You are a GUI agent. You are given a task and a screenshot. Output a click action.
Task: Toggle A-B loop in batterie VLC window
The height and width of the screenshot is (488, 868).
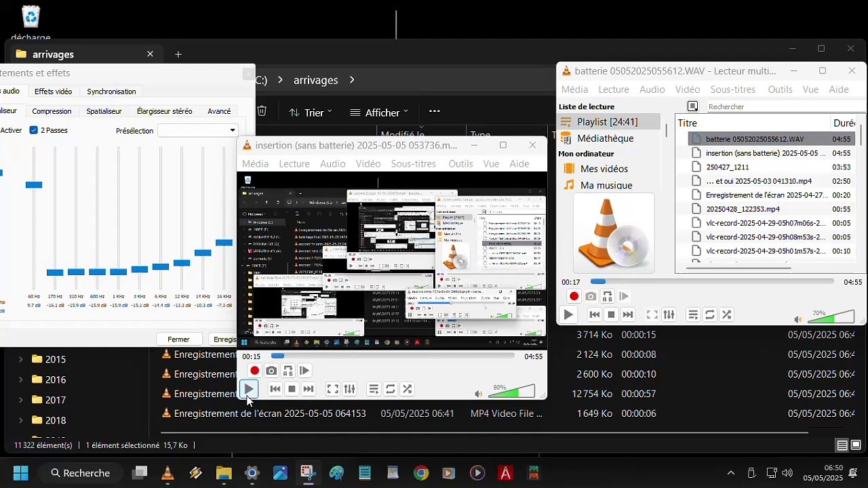[607, 296]
